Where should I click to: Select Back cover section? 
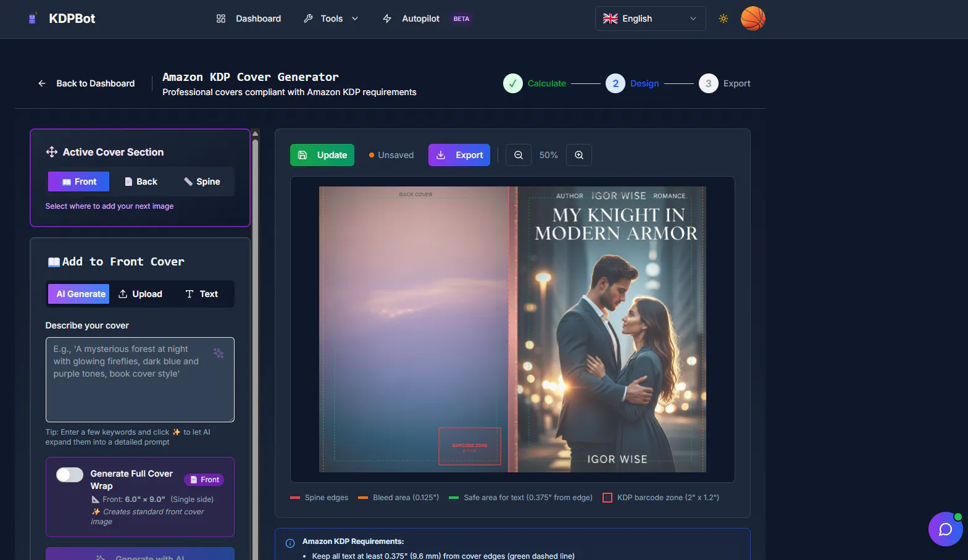coord(140,182)
